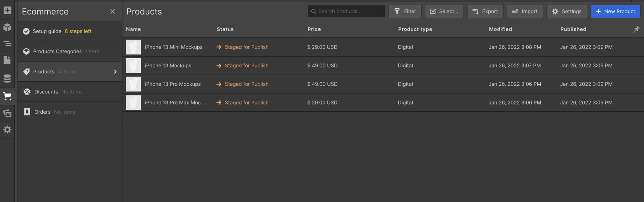
Task: Open the Discounts section
Action: 46,92
